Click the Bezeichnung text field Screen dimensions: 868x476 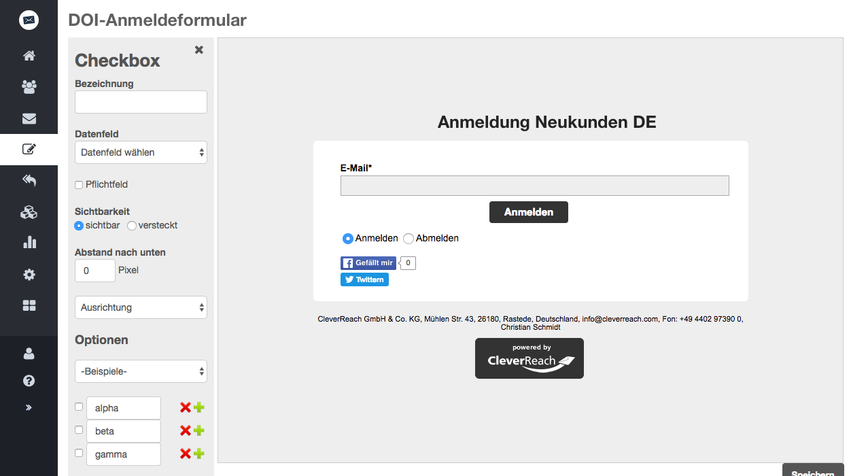pyautogui.click(x=141, y=102)
